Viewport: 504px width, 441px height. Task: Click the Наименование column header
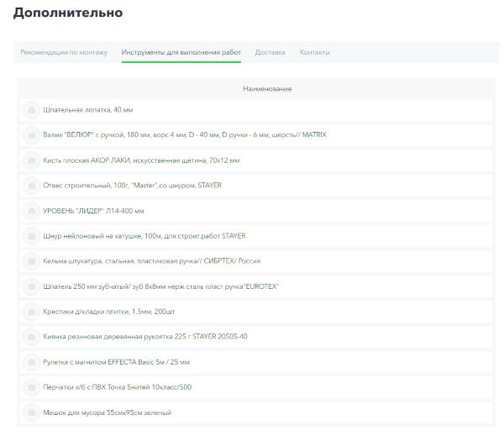tap(267, 89)
